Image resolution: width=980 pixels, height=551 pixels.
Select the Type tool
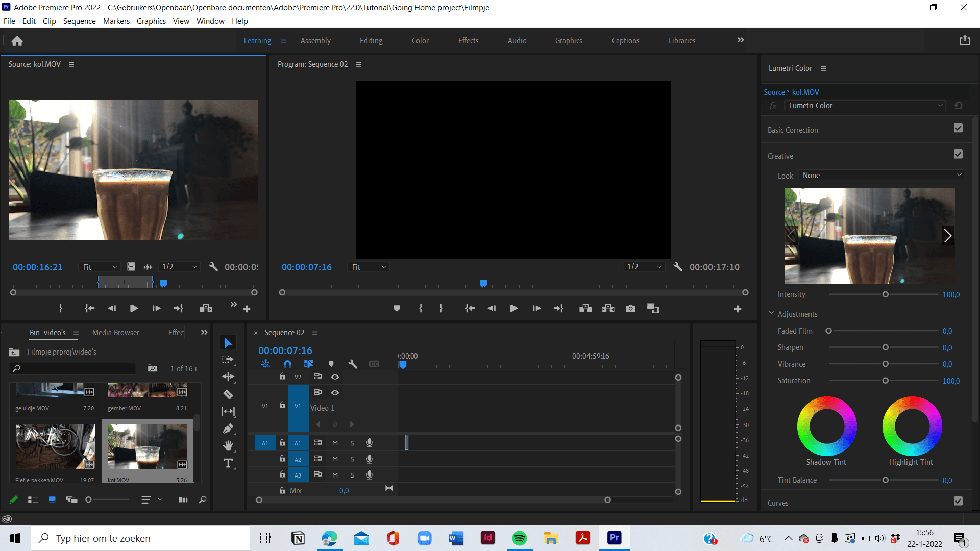point(228,463)
